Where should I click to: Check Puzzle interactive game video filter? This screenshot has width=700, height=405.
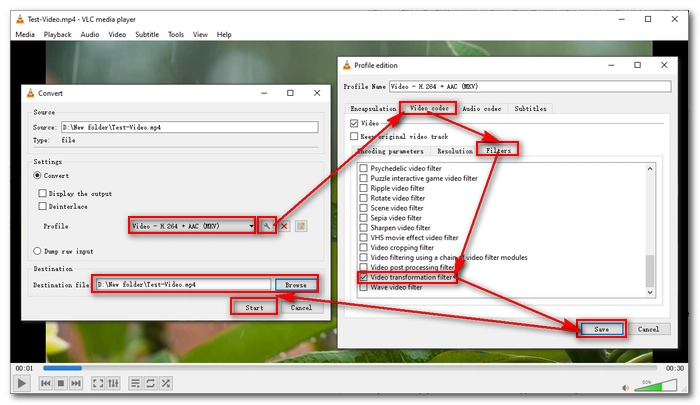pyautogui.click(x=363, y=178)
